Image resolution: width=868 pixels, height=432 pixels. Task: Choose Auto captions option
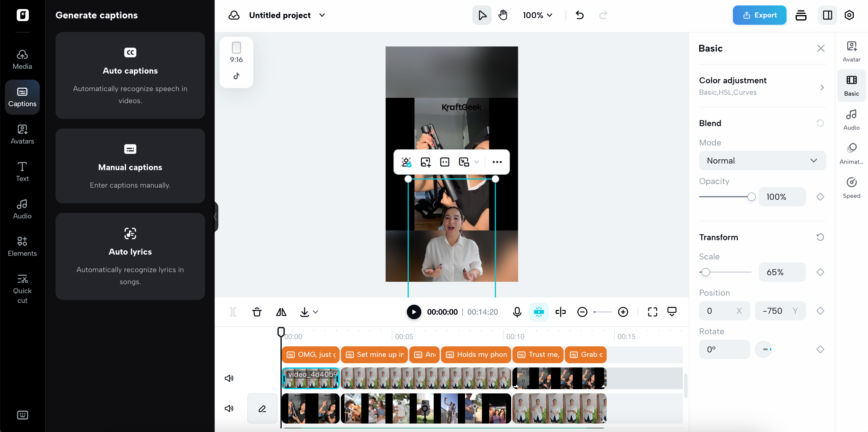tap(130, 75)
